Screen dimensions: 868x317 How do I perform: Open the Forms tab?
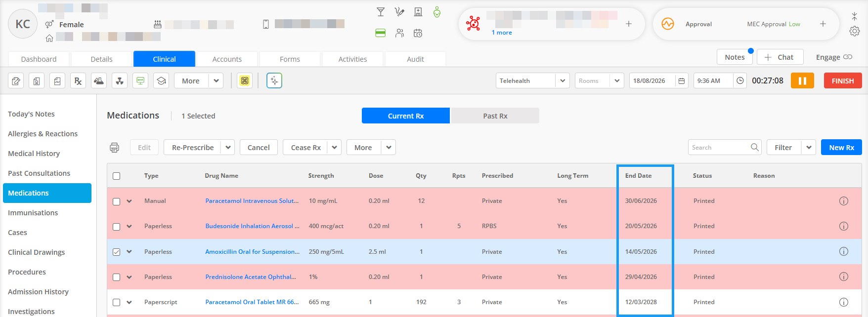290,59
